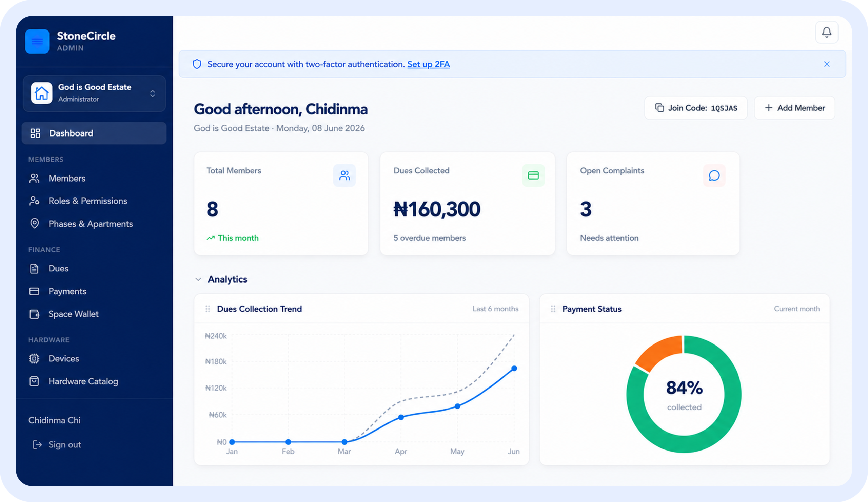Screen dimensions: 868x502
Task: Click the copy icon beside Join Code
Action: pos(659,108)
